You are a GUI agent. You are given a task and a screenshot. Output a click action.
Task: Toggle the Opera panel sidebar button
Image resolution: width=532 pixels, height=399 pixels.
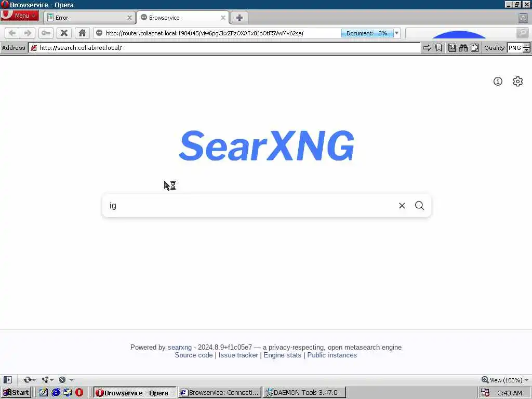(x=8, y=380)
